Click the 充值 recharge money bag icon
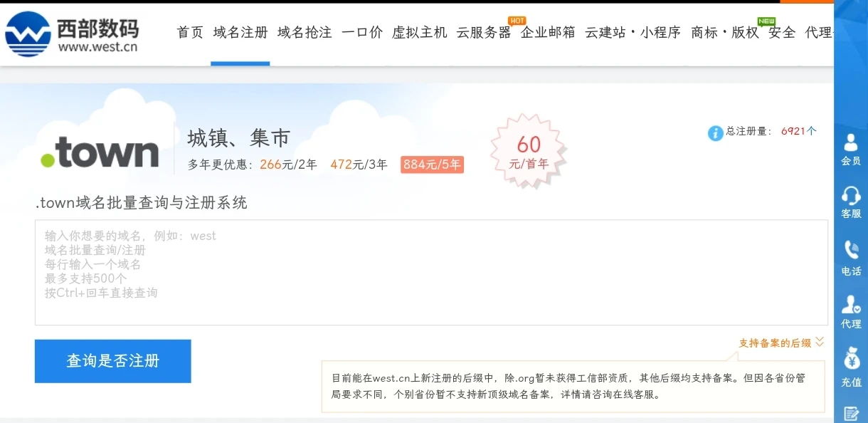Viewport: 868px width, 423px height. tap(851, 367)
